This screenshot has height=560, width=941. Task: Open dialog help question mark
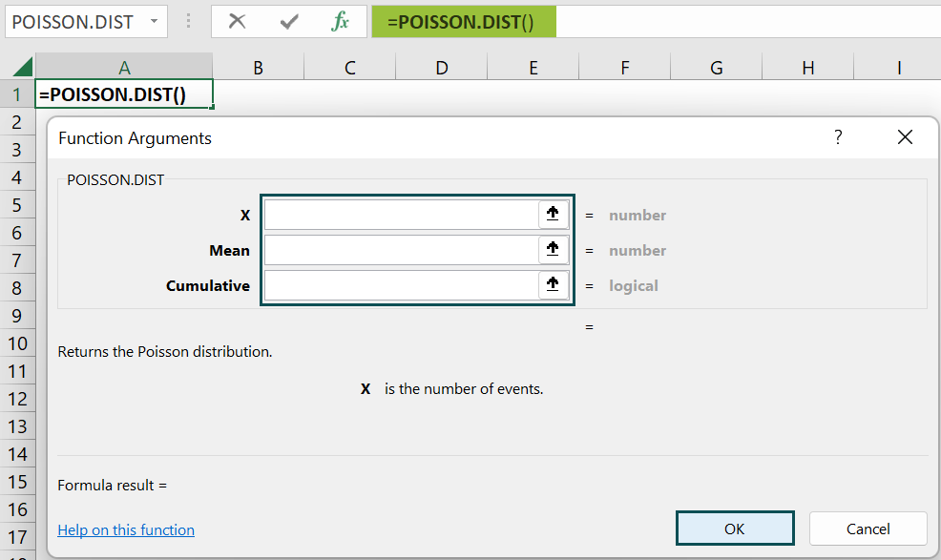[x=838, y=137]
